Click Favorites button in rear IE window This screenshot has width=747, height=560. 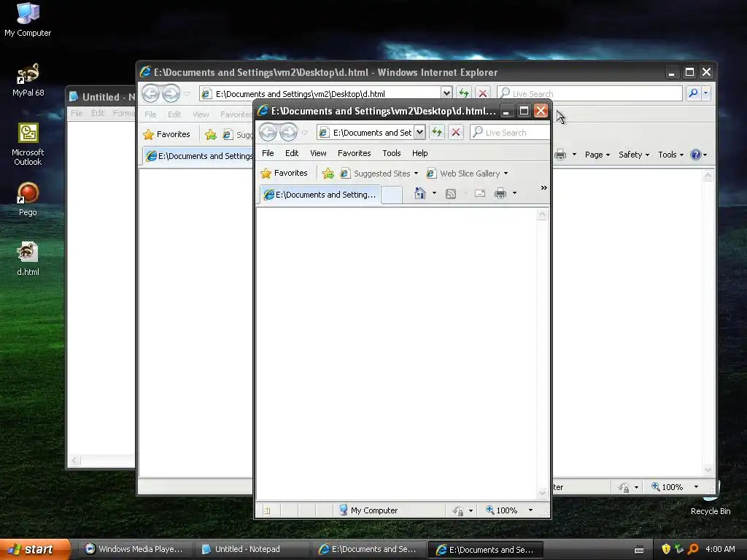167,134
